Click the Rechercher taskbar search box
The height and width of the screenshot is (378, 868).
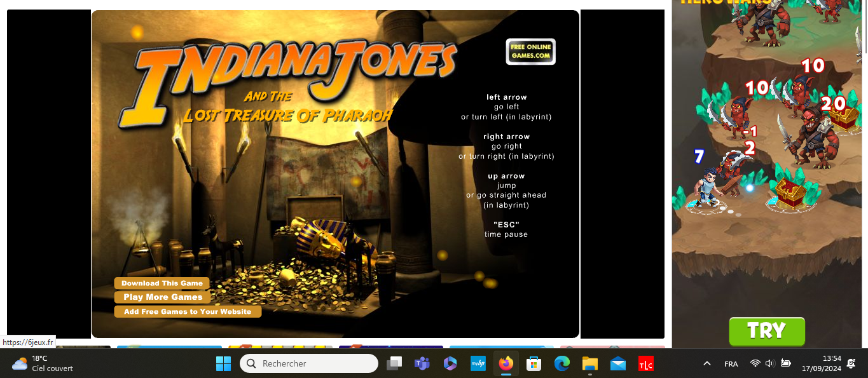309,363
